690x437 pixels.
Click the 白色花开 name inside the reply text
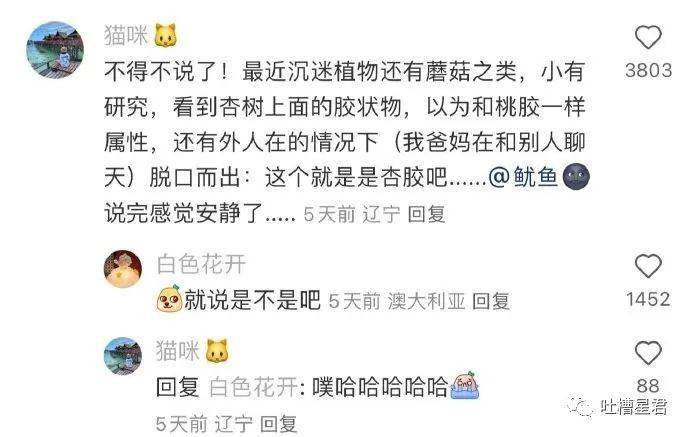pyautogui.click(x=253, y=387)
